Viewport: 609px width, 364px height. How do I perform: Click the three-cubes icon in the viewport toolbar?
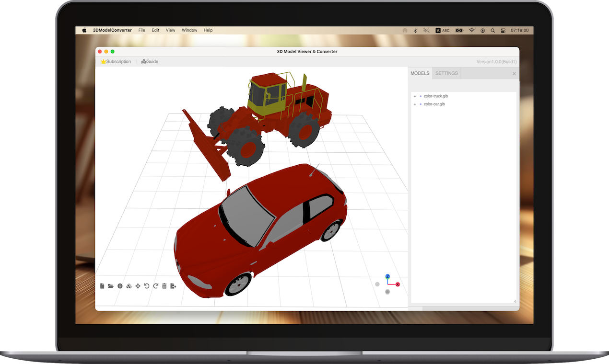click(x=129, y=286)
